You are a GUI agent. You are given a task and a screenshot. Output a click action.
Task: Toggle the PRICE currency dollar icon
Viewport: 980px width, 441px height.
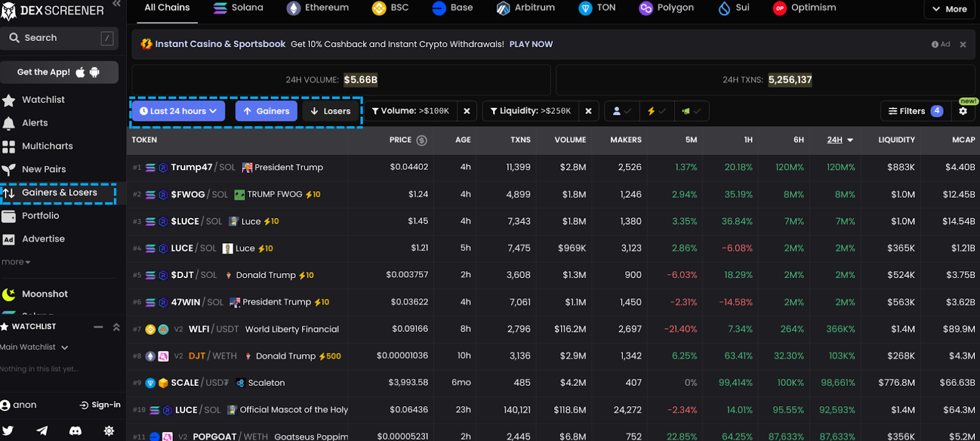pos(421,140)
